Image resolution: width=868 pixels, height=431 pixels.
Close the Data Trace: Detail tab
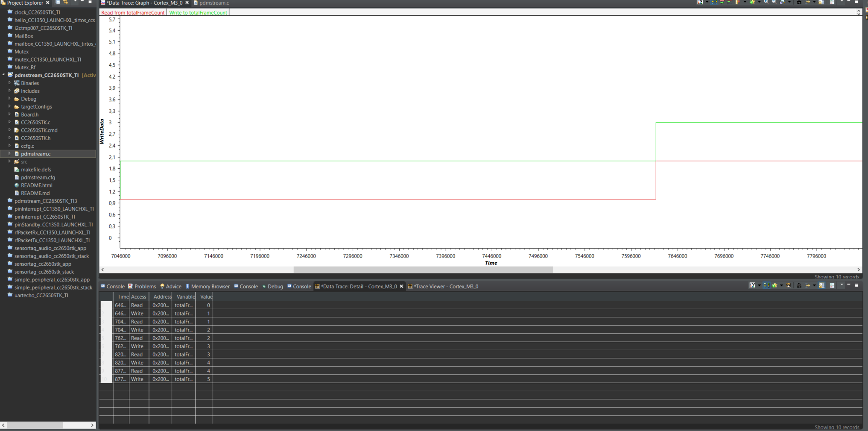401,286
